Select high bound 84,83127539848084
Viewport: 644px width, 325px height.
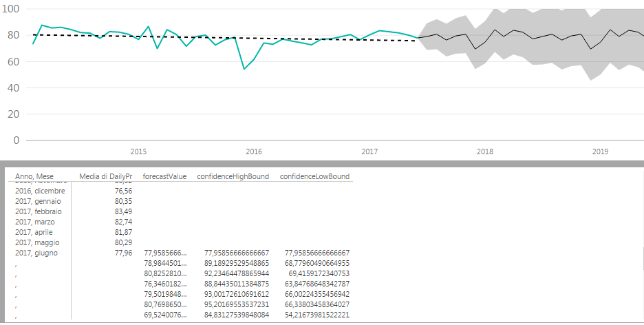(237, 315)
